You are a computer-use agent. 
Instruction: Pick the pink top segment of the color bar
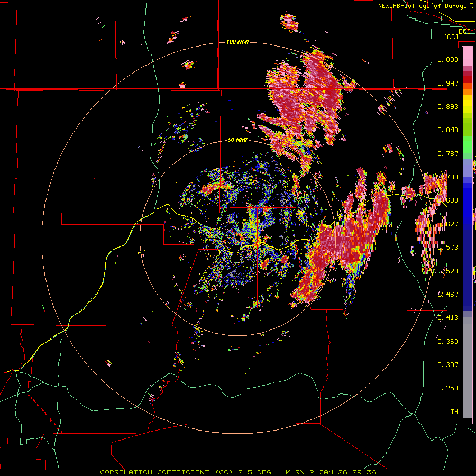(467, 57)
